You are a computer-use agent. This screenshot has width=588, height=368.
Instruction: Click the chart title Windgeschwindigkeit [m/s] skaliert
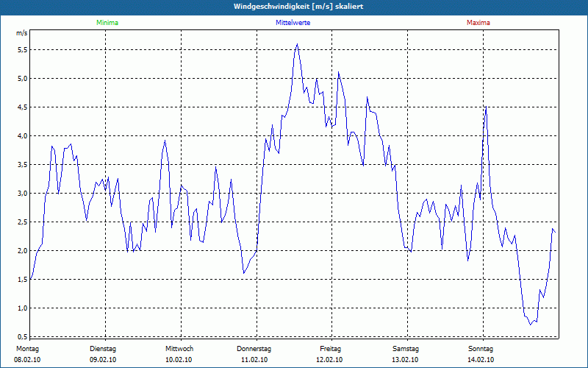298,7
